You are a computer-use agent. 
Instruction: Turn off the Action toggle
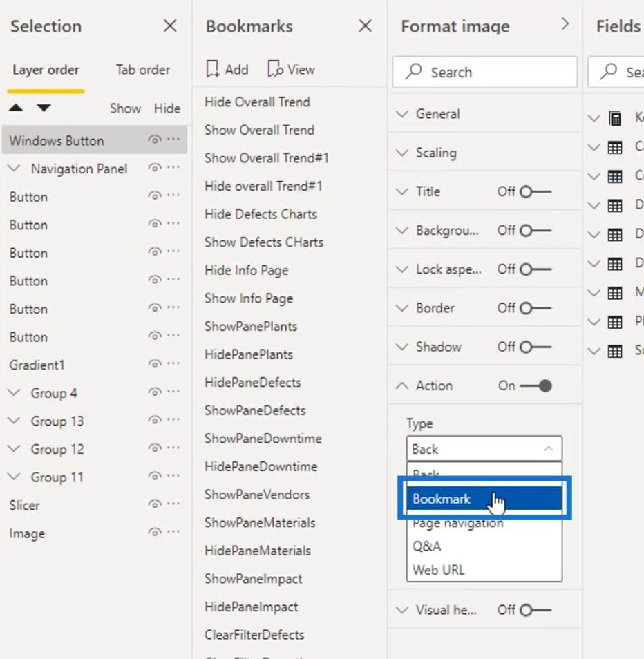tap(536, 386)
